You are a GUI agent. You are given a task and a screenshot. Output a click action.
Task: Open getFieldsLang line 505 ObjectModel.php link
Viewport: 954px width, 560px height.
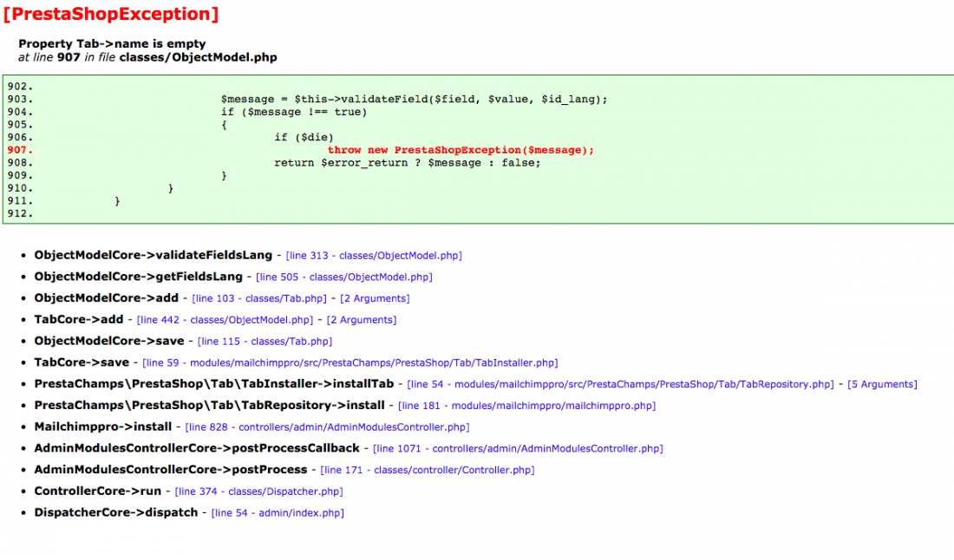[x=343, y=277]
